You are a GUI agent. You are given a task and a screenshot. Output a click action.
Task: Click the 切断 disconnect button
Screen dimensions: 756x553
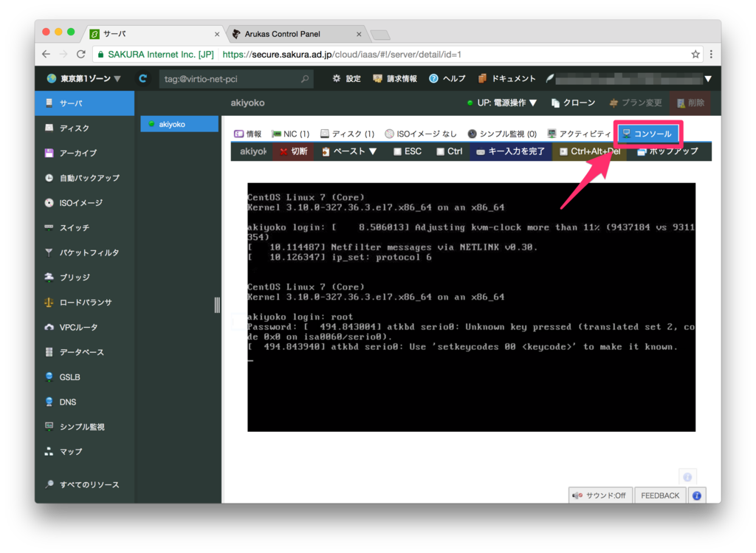[293, 151]
